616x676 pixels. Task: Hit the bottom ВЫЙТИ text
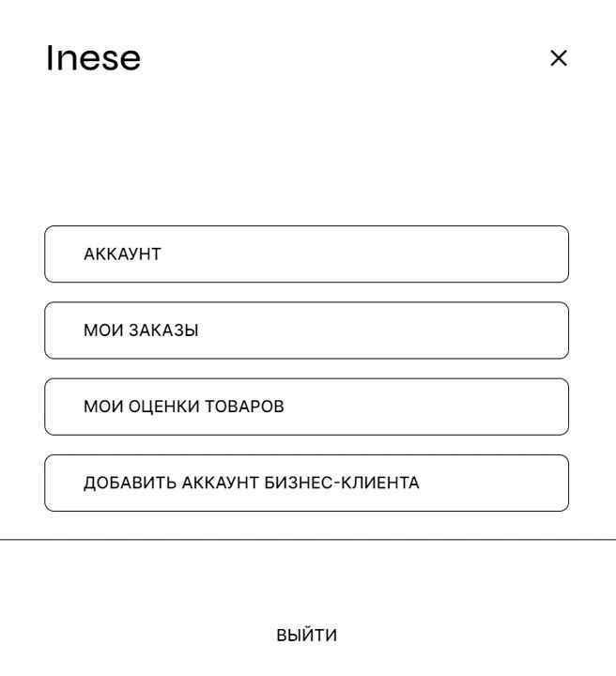tap(307, 636)
